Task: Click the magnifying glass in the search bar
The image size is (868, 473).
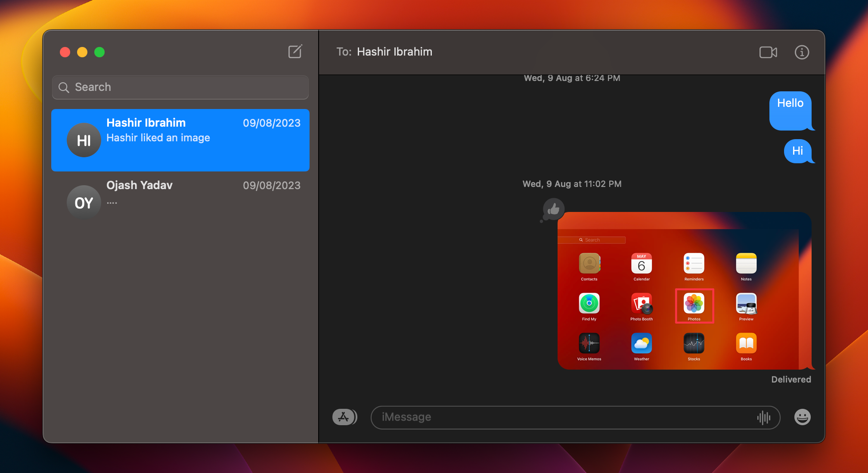Action: coord(64,87)
